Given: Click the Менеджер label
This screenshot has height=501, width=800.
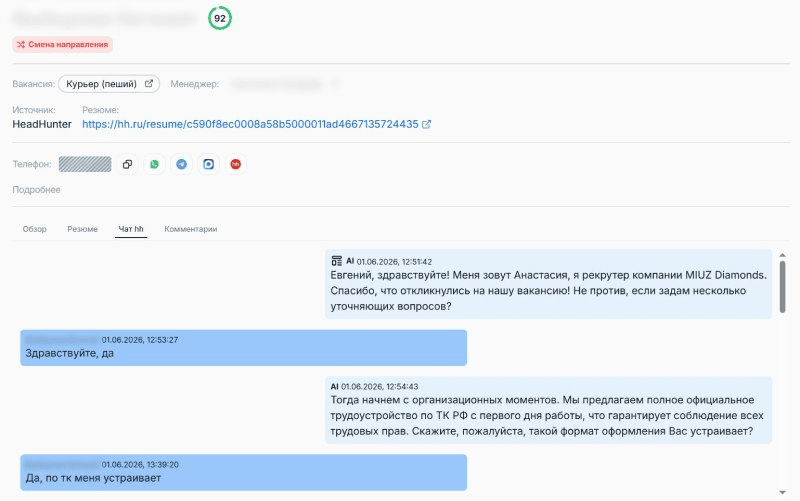Looking at the screenshot, I should pyautogui.click(x=194, y=84).
